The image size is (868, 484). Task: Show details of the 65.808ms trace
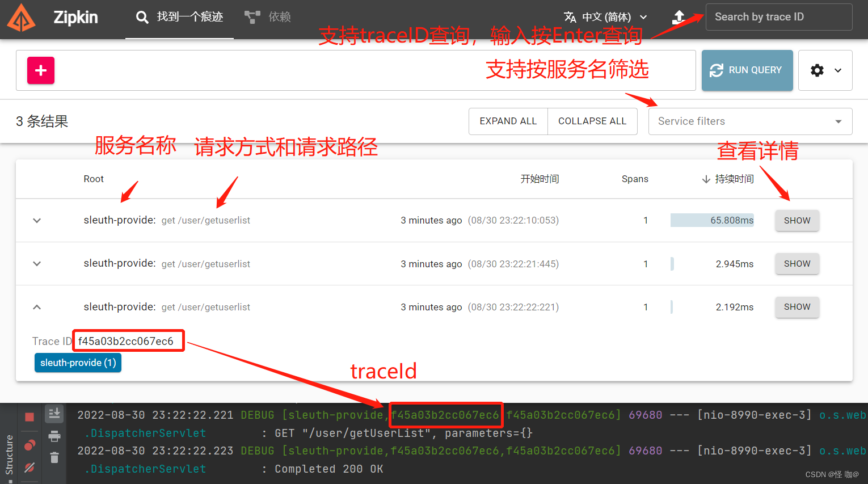click(x=797, y=221)
